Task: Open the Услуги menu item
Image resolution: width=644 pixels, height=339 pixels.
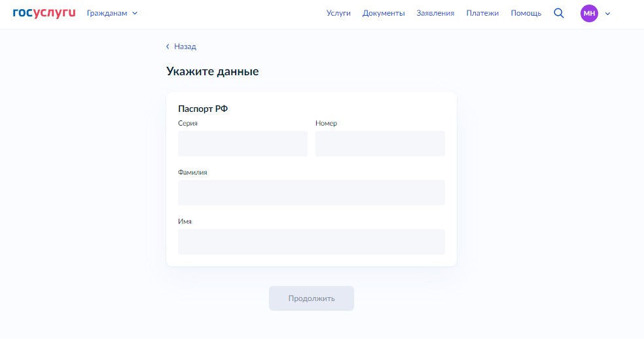Action: [x=338, y=13]
